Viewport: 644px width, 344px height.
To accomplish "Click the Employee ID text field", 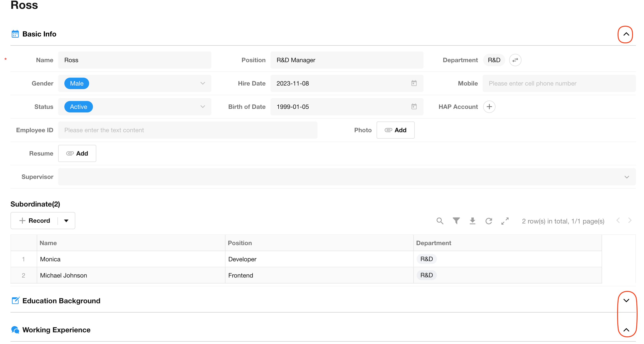I will [x=188, y=130].
